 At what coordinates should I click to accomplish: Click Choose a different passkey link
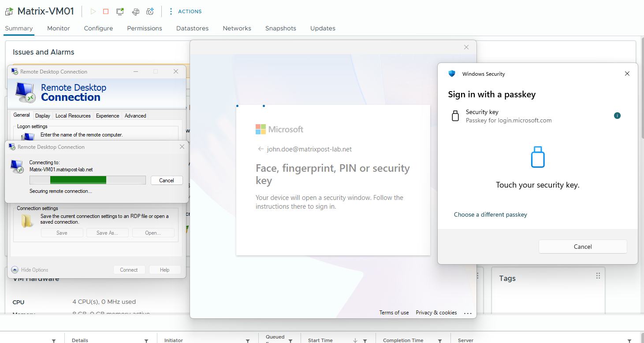pyautogui.click(x=491, y=214)
